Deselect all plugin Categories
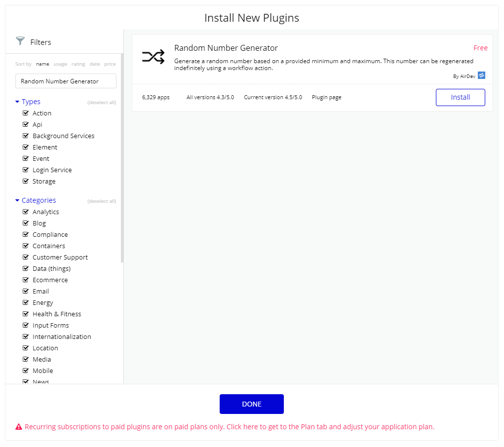The height and width of the screenshot is (447, 504). tap(102, 201)
